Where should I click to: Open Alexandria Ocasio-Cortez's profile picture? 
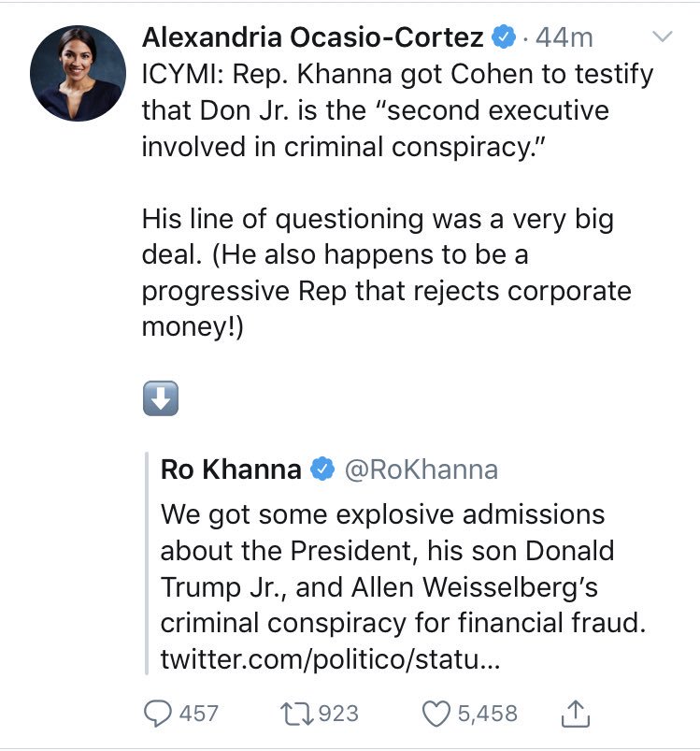pyautogui.click(x=78, y=73)
